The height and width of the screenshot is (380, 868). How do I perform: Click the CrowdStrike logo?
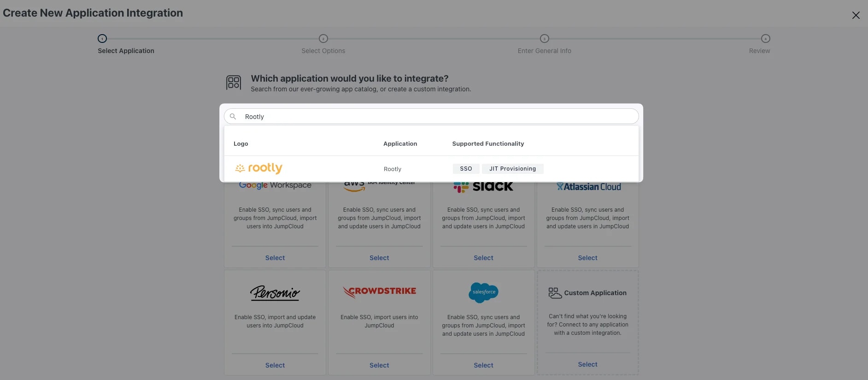[x=379, y=291]
